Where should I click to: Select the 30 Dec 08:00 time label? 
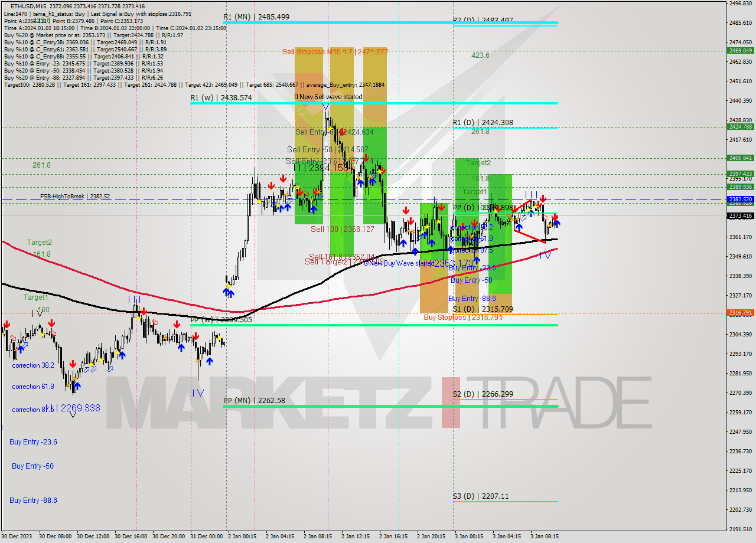(x=55, y=537)
